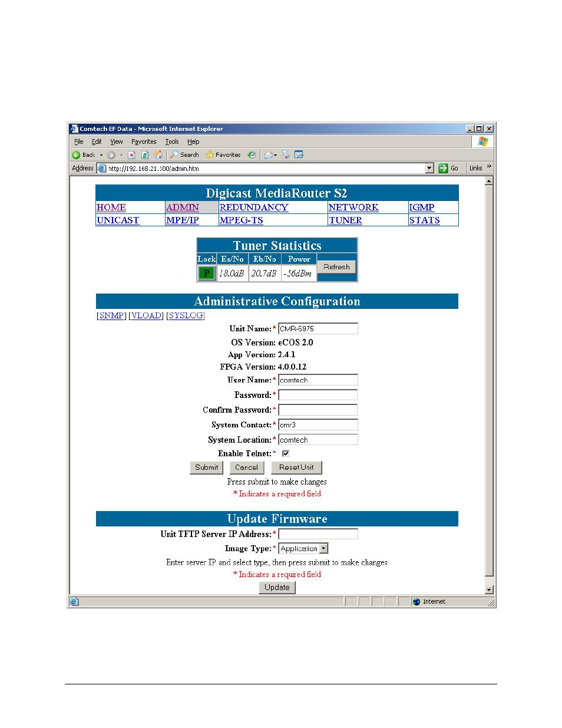Screen dimensions: 562x728
Task: Open the browser Home page icon
Action: click(158, 155)
